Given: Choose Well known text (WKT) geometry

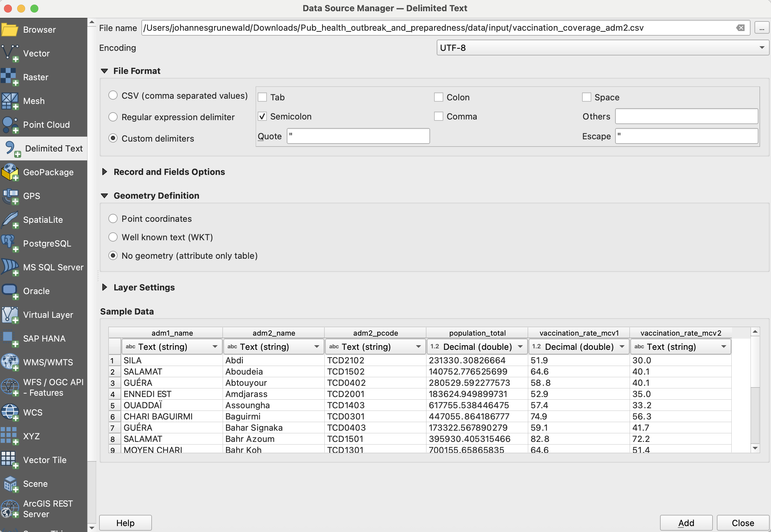Looking at the screenshot, I should [x=113, y=237].
